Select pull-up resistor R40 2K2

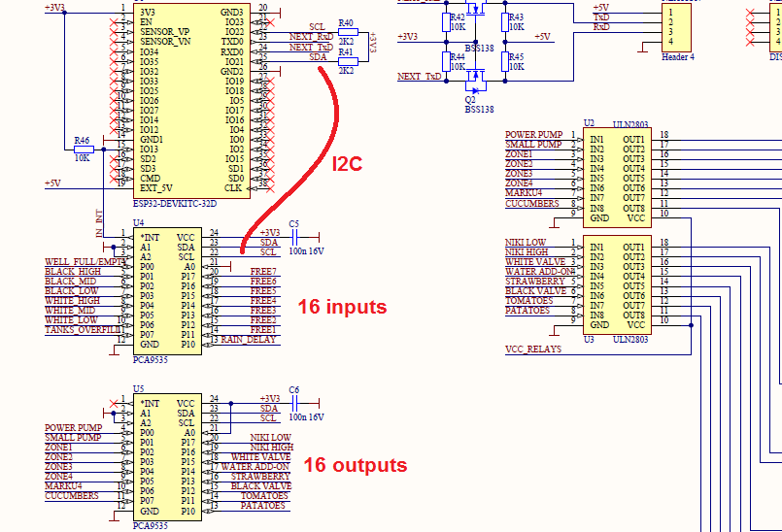coord(348,32)
